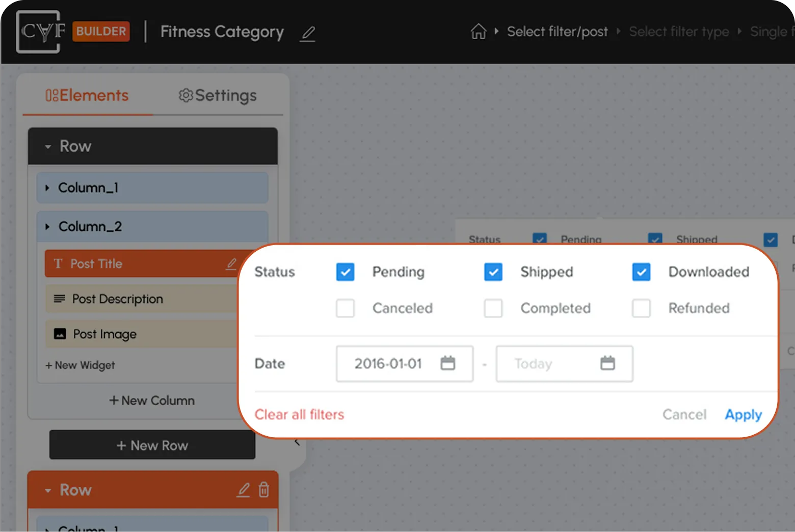Switch to the Settings tab

click(218, 95)
